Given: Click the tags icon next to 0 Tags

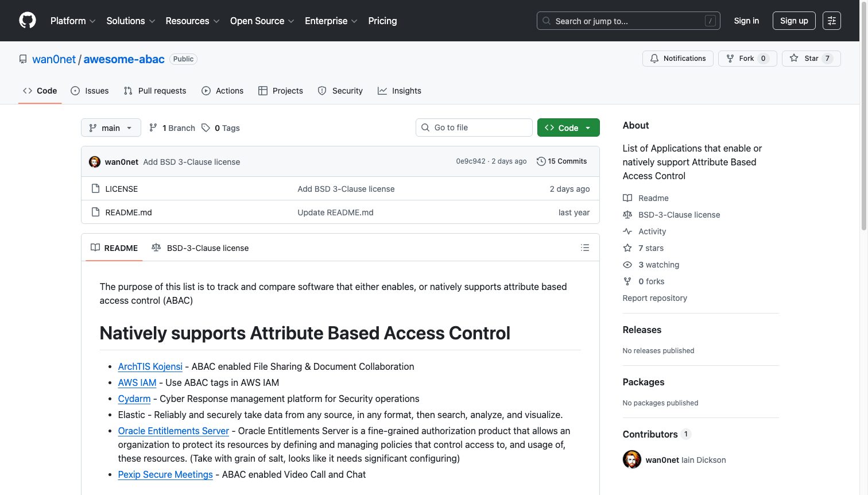Looking at the screenshot, I should [206, 128].
